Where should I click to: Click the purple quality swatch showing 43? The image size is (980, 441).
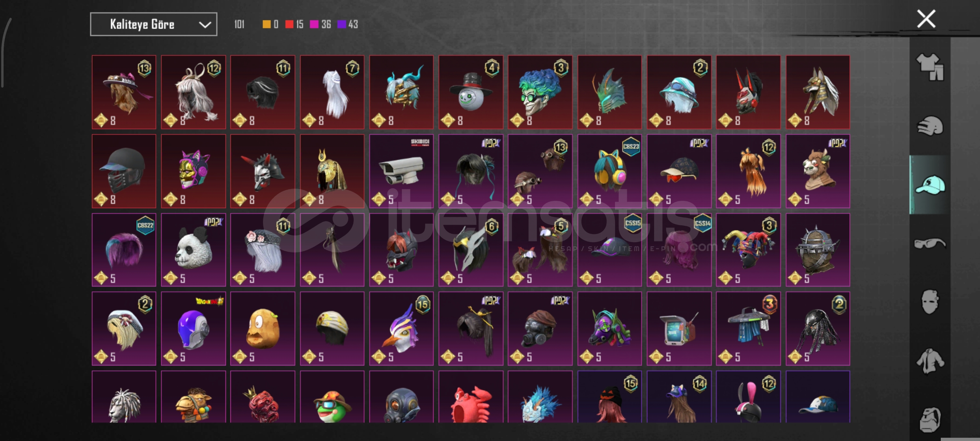tap(341, 24)
